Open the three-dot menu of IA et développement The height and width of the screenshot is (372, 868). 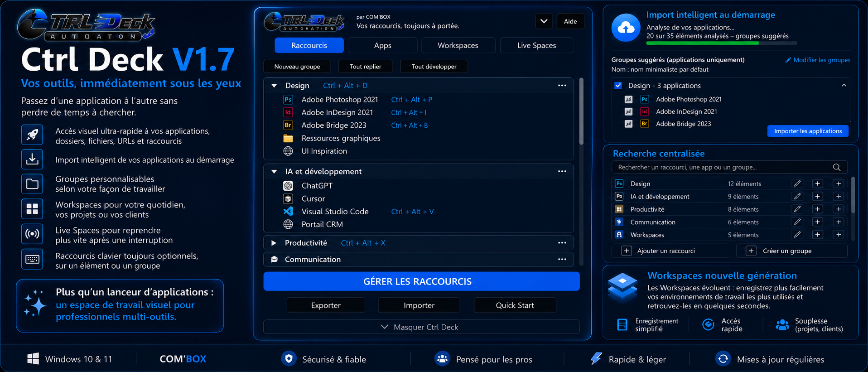pyautogui.click(x=562, y=171)
